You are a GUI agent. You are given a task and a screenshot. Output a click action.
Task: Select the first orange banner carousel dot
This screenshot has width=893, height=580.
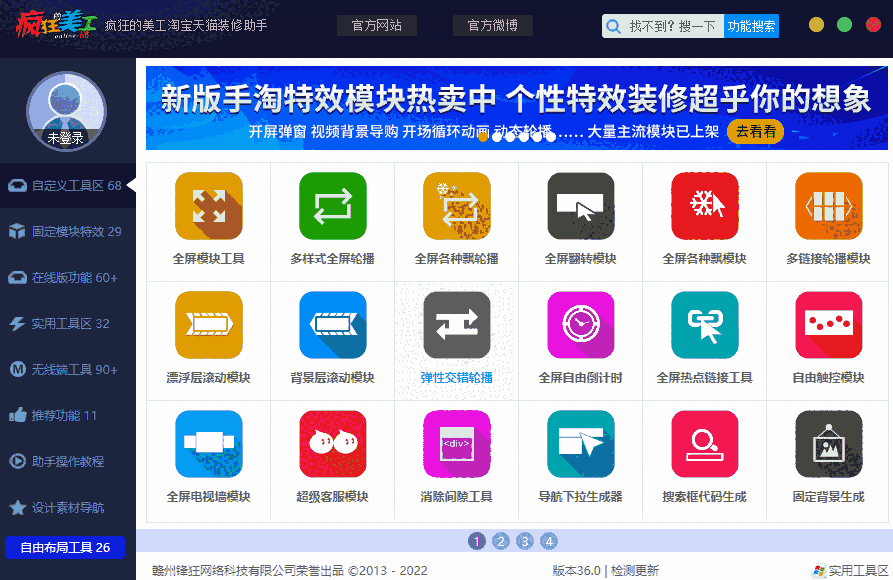pyautogui.click(x=483, y=137)
